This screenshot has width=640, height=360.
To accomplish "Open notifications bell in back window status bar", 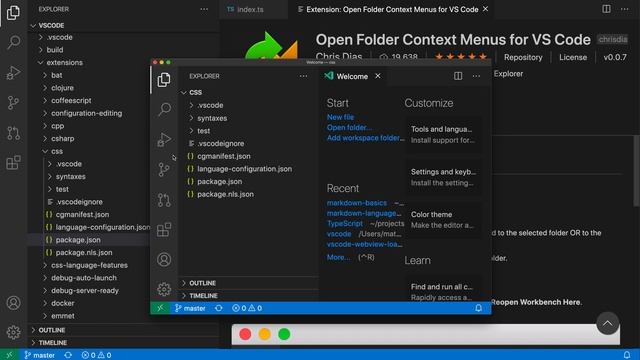I will 627,355.
